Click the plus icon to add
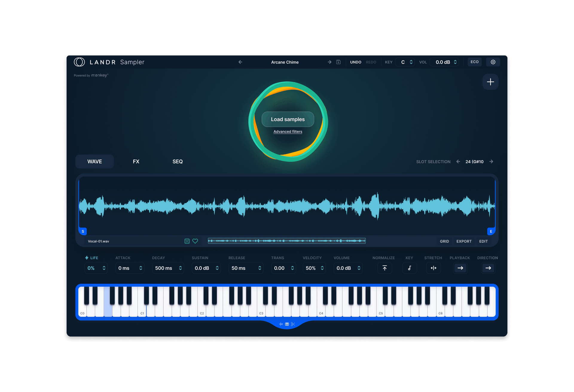 490,82
